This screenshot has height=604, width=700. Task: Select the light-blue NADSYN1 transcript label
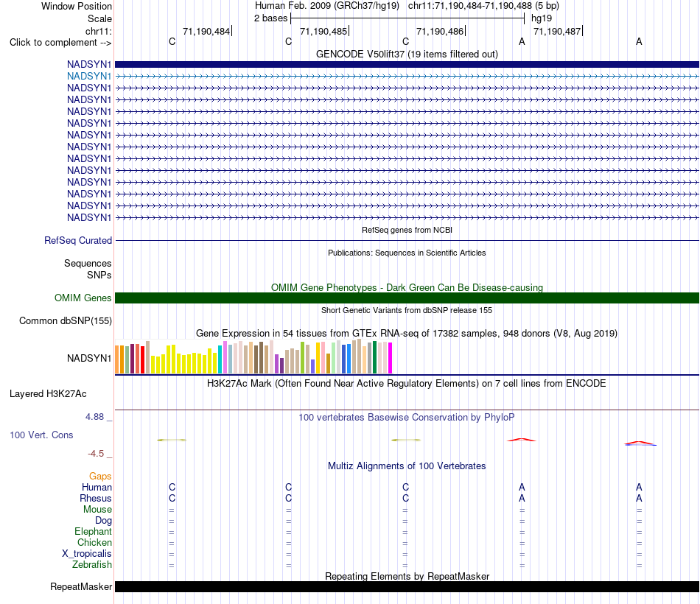(89, 77)
